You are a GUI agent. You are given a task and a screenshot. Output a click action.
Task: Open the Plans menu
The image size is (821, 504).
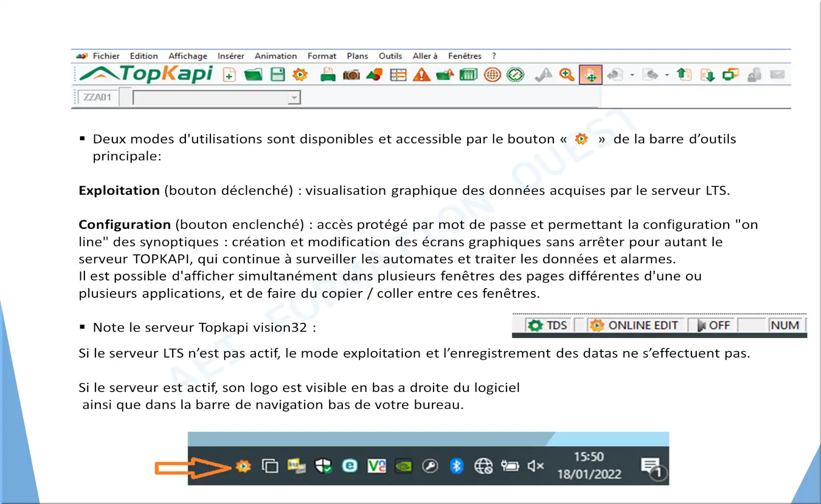click(x=357, y=56)
